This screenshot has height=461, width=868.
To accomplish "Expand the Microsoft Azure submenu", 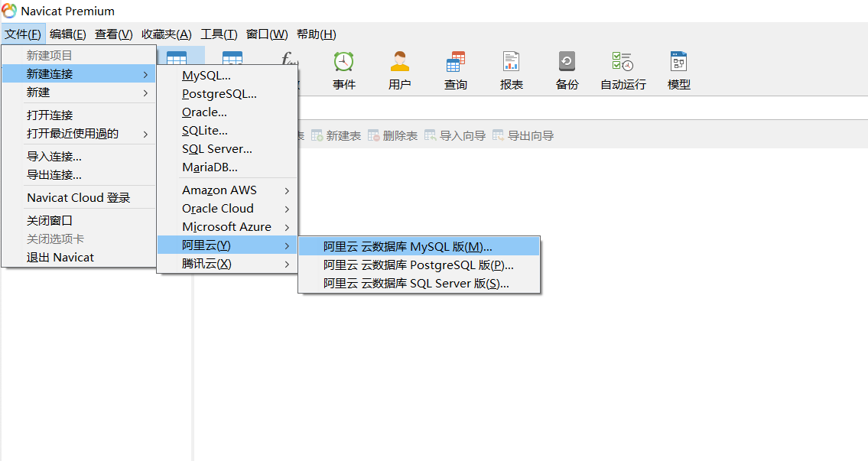I will (228, 227).
